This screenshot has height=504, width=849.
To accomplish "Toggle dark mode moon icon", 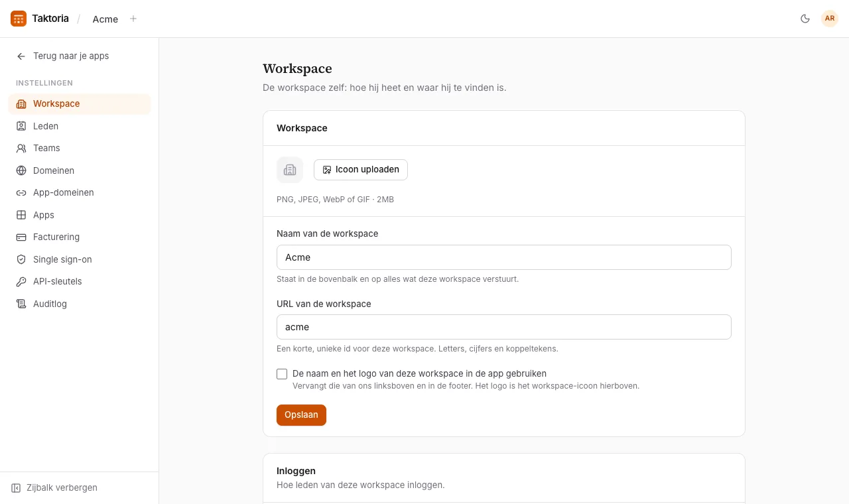I will pyautogui.click(x=805, y=19).
